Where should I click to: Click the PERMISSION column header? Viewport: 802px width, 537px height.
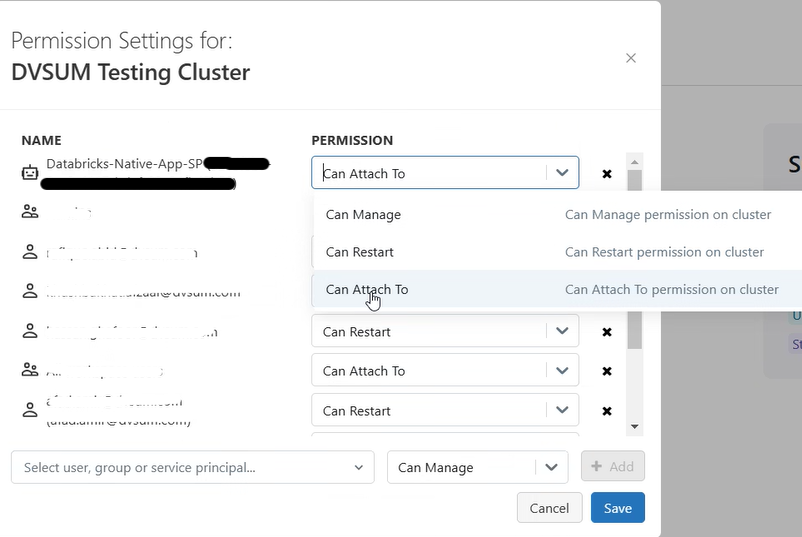pos(352,141)
